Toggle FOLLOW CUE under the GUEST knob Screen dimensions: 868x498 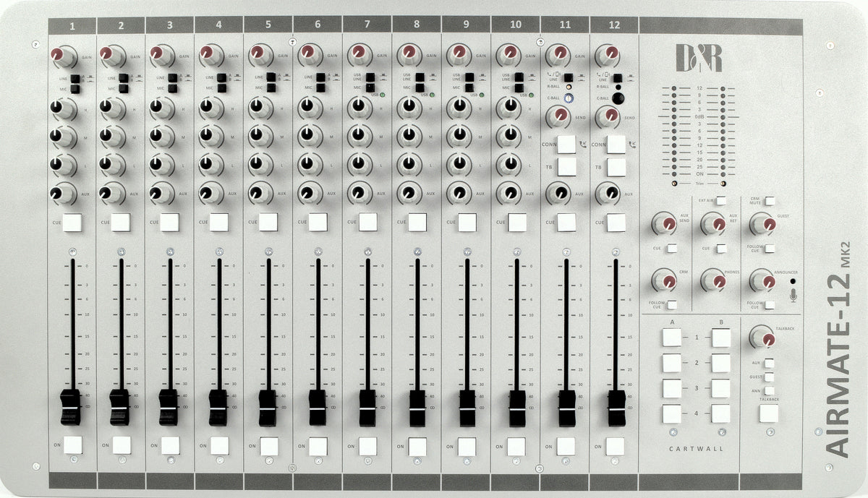(x=770, y=249)
